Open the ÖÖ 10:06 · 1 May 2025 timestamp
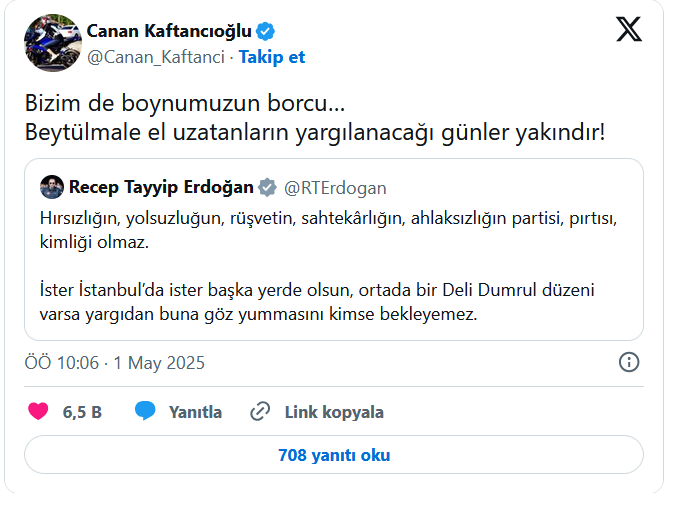The image size is (676, 505). tap(114, 362)
